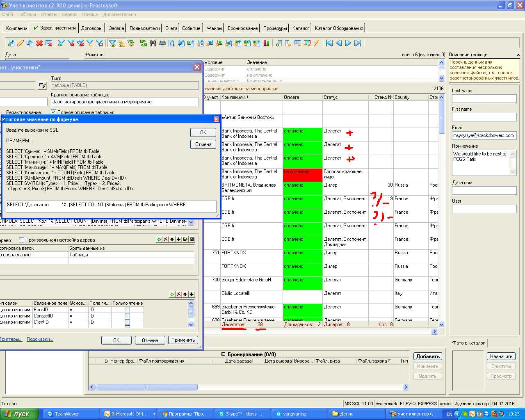Click the red X delete record icon

pyautogui.click(x=39, y=43)
